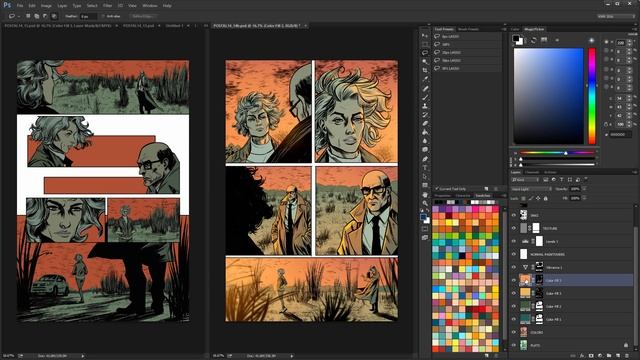Switch to the Channels tab
This screenshot has height=360, width=640.
531,172
